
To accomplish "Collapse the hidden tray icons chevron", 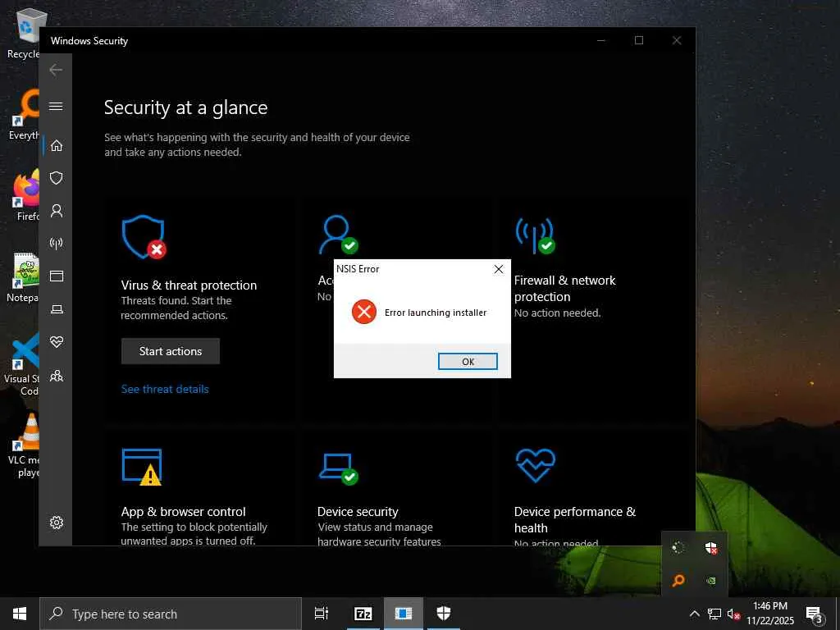I will point(694,614).
